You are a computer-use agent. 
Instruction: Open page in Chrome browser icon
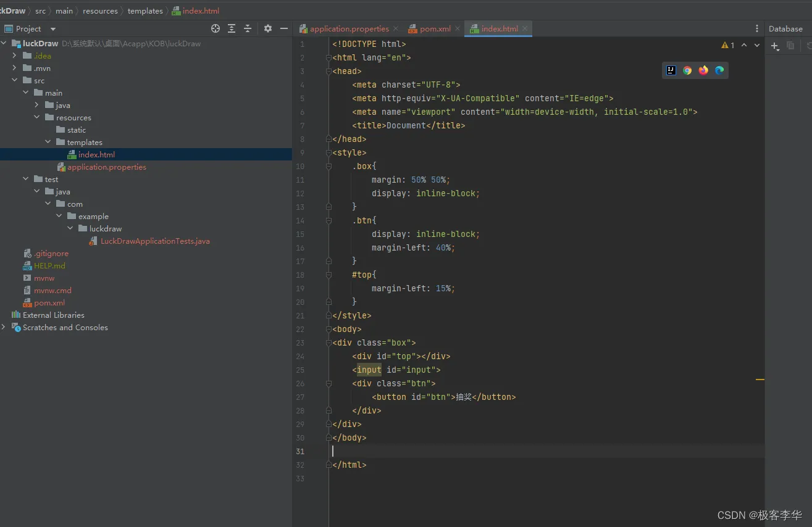coord(687,70)
